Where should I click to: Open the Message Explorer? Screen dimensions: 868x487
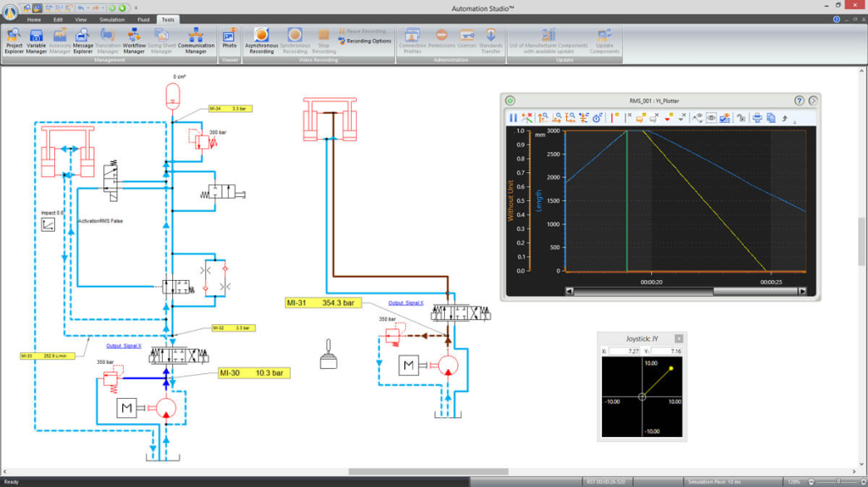pyautogui.click(x=82, y=42)
